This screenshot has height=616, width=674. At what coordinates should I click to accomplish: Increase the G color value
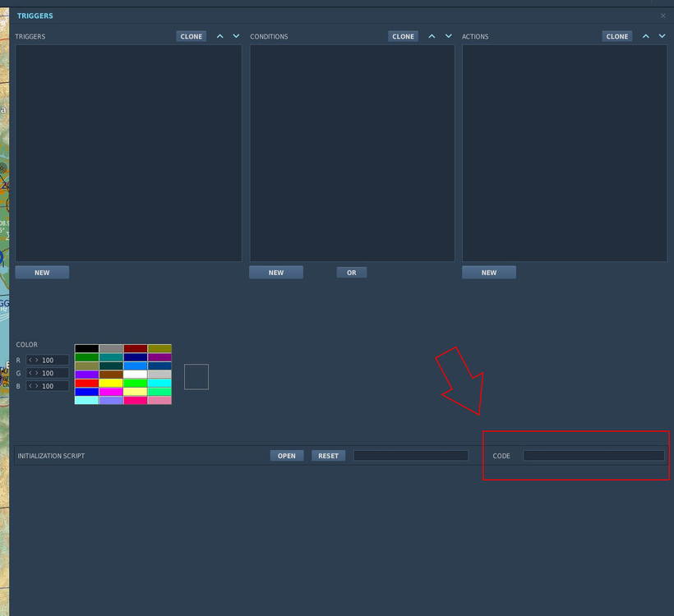36,373
